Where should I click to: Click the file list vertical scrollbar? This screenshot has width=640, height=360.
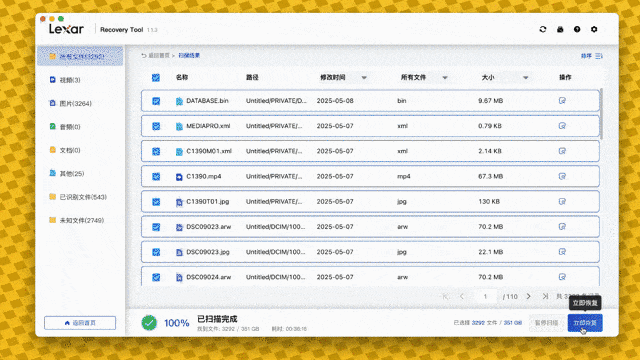[x=601, y=113]
